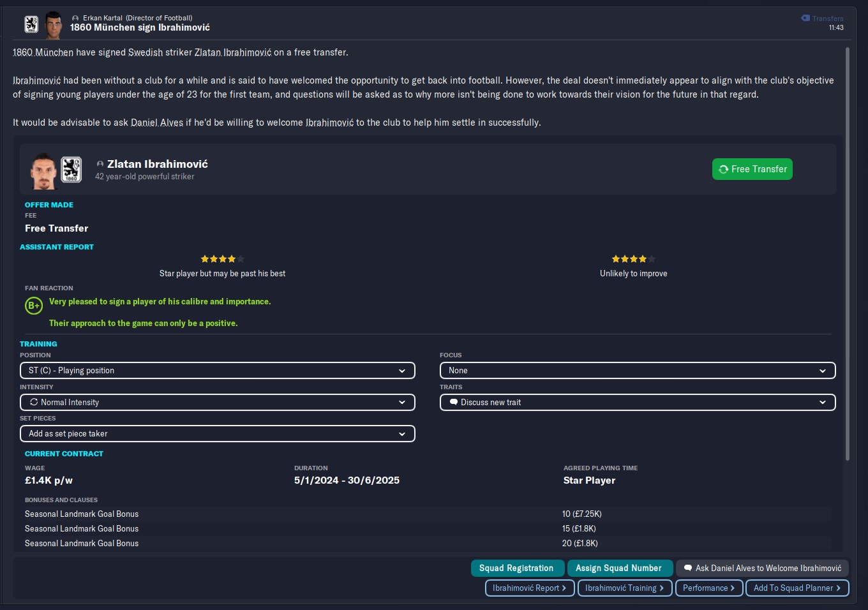Expand the Add as set piece taker dropdown
The width and height of the screenshot is (868, 610).
coord(217,434)
